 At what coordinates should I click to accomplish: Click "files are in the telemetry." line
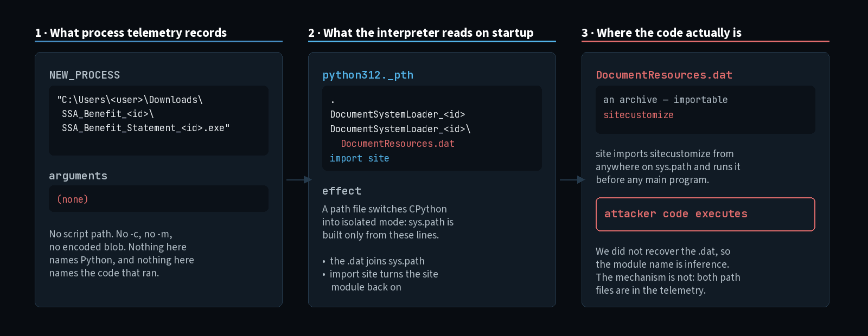(x=651, y=290)
